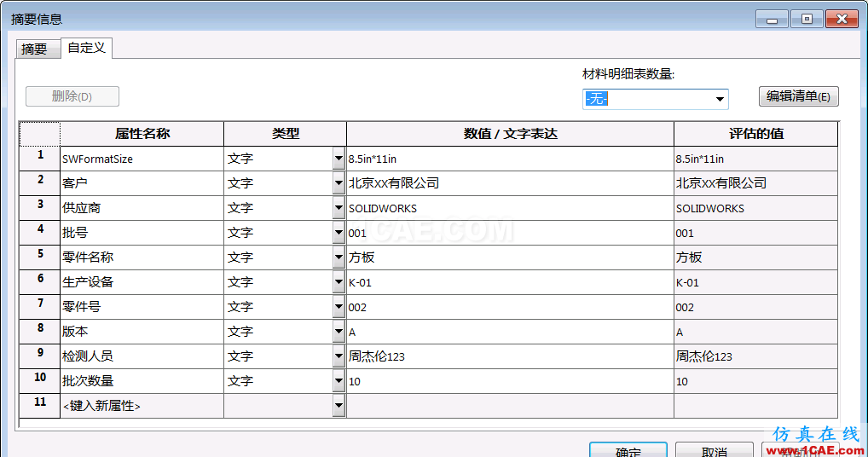Click the 002 value expression cell
Viewport: 868px width, 457px height.
click(x=510, y=307)
